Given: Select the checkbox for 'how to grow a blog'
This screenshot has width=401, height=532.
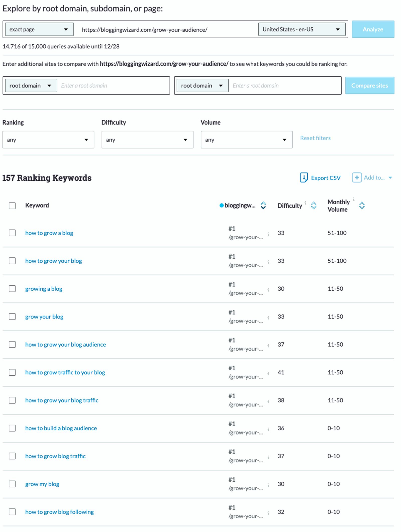Looking at the screenshot, I should [x=12, y=233].
